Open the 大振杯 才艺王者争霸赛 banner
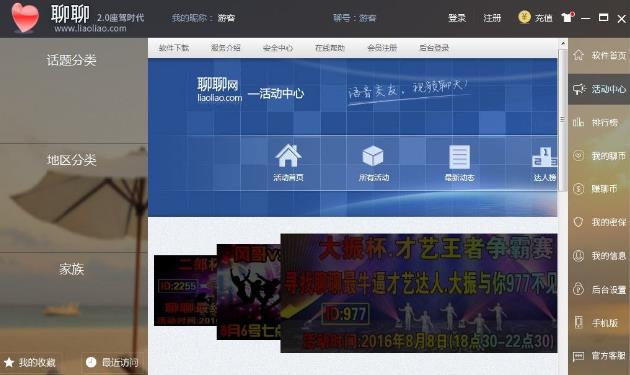630x375 pixels. (419, 293)
